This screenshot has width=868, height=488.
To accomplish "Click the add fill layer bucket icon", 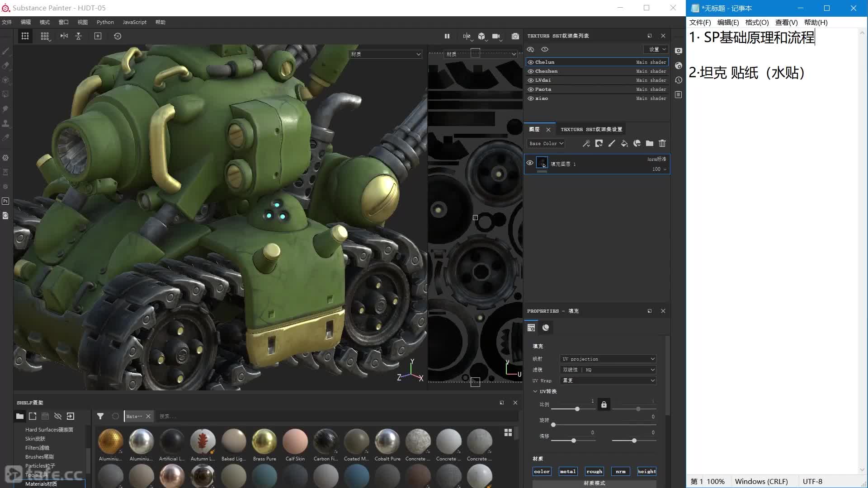I will pos(624,143).
